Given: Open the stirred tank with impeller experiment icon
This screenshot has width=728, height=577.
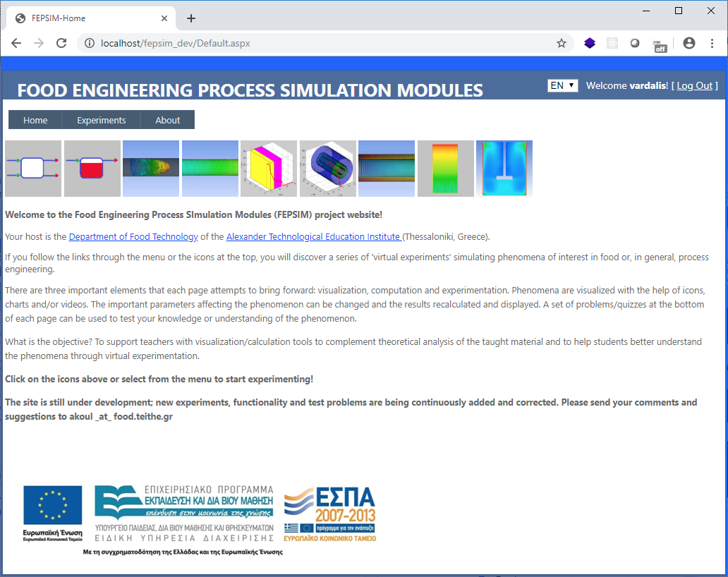Looking at the screenshot, I should 503,168.
